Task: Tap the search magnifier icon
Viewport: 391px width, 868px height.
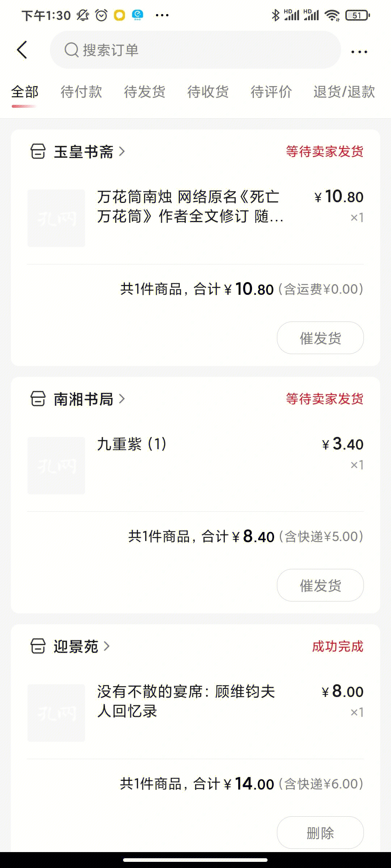Action: [71, 50]
